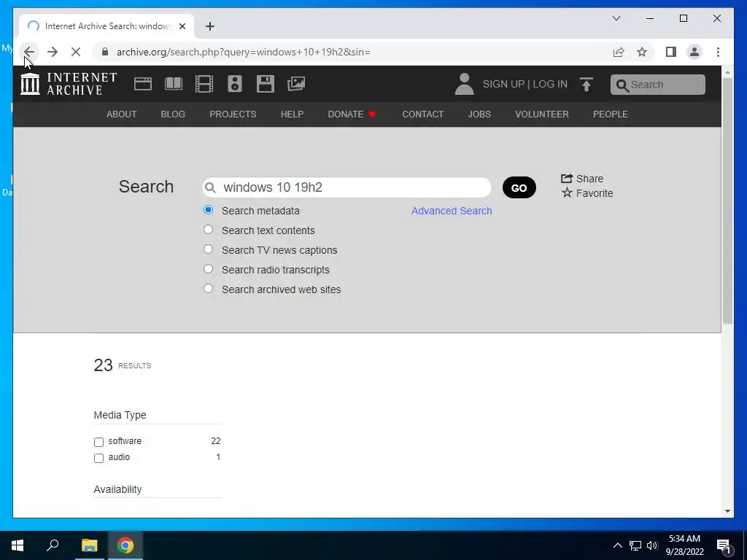This screenshot has width=747, height=560.
Task: Click the Favorite star link
Action: [587, 192]
